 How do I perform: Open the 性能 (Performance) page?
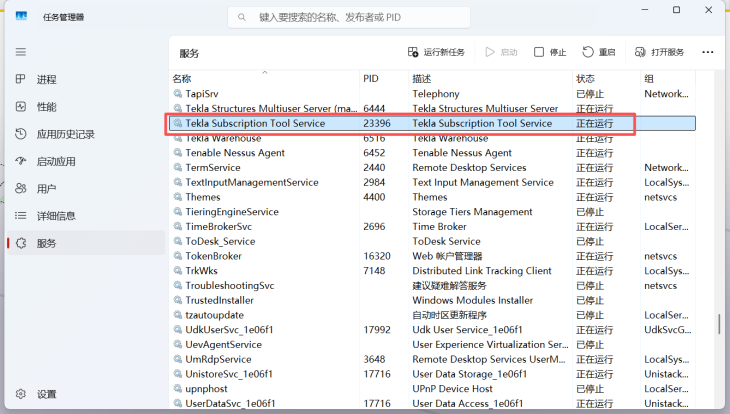point(86,107)
